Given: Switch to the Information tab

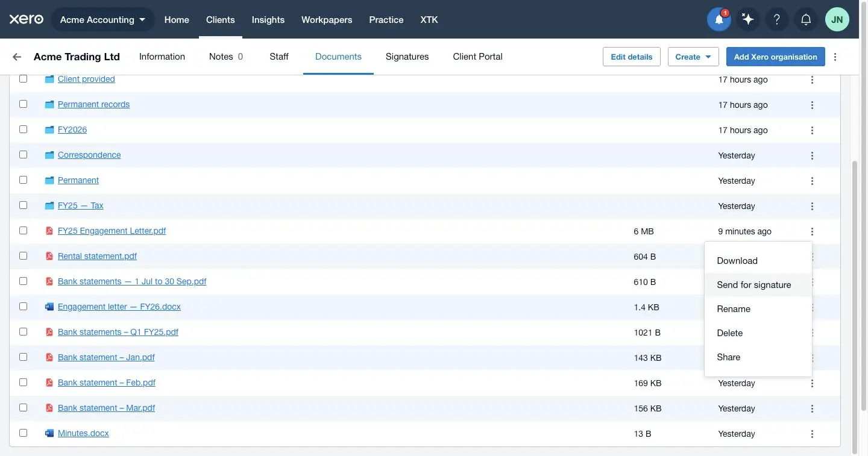Looking at the screenshot, I should 162,57.
